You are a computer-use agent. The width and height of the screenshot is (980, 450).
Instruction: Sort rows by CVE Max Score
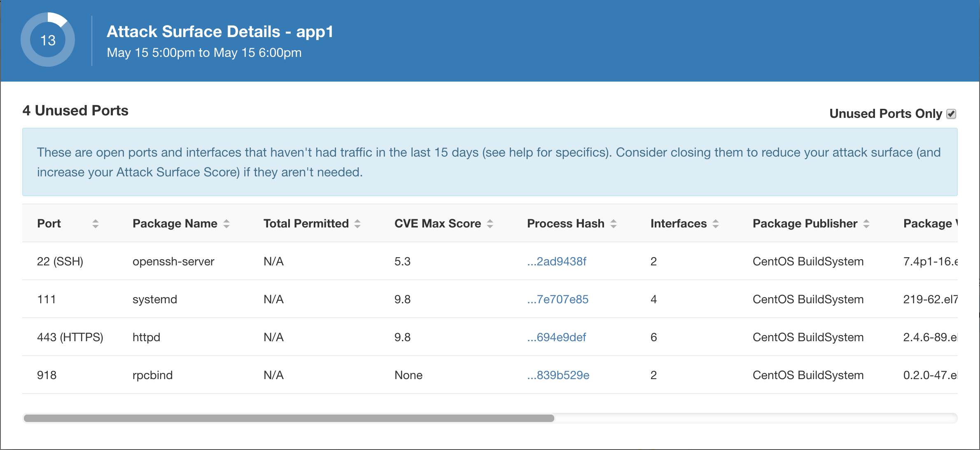click(490, 223)
